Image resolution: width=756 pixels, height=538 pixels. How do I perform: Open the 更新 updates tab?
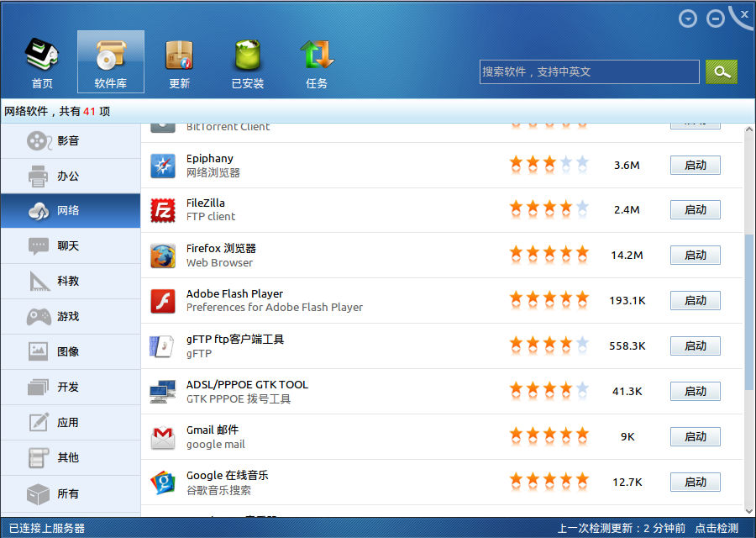point(180,63)
